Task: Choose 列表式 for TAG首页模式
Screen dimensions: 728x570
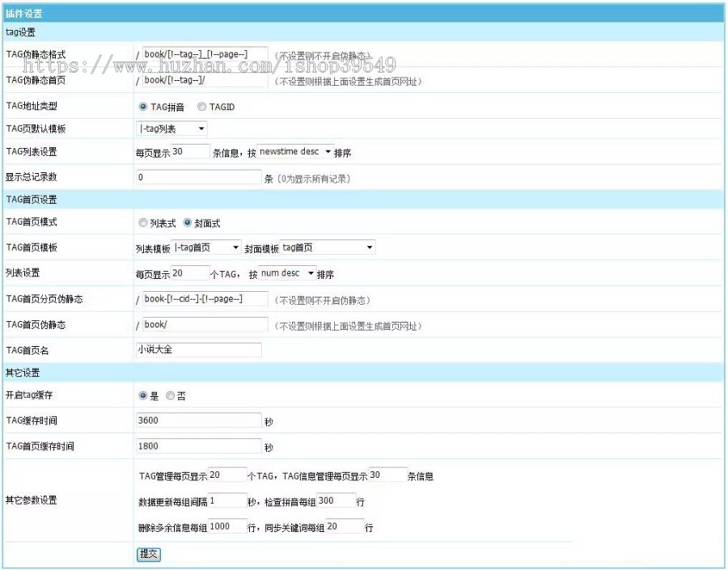Action: tap(143, 223)
